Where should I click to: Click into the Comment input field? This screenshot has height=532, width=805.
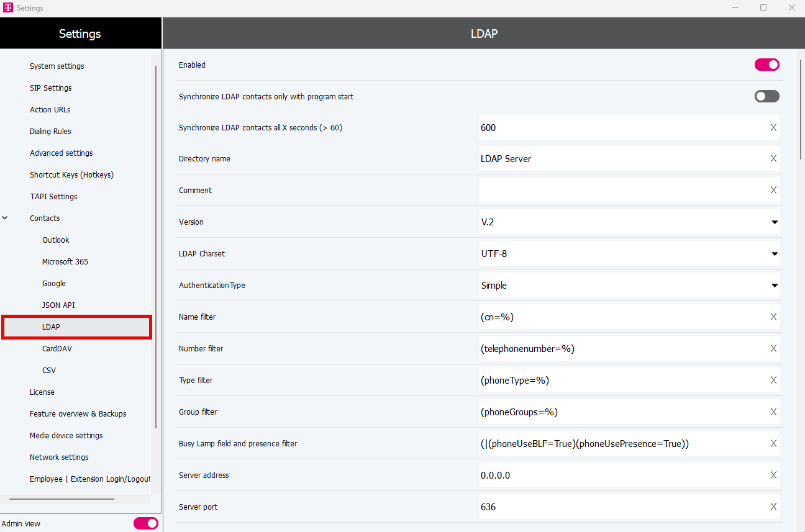pyautogui.click(x=621, y=191)
